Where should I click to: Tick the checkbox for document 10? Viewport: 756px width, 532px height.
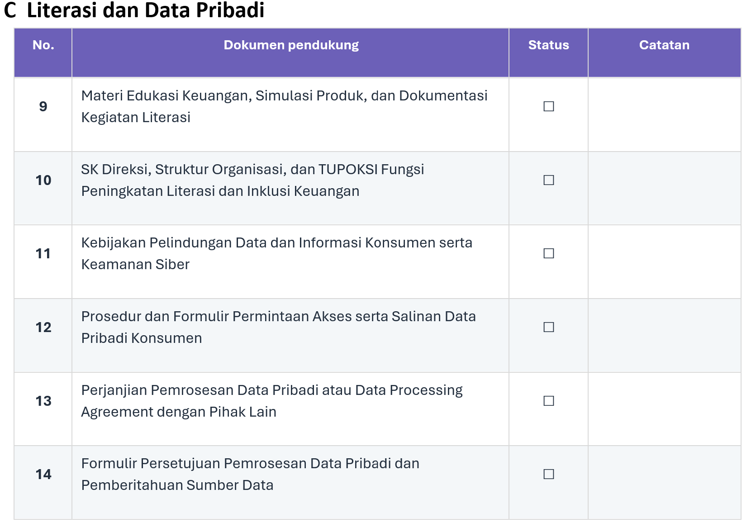point(548,180)
